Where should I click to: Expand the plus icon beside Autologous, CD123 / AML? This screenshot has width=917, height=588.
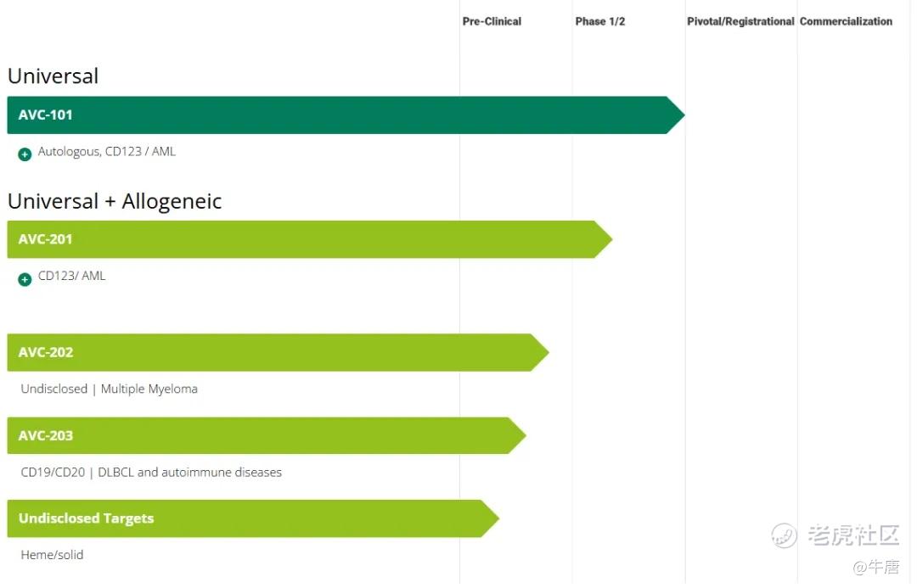tap(25, 154)
